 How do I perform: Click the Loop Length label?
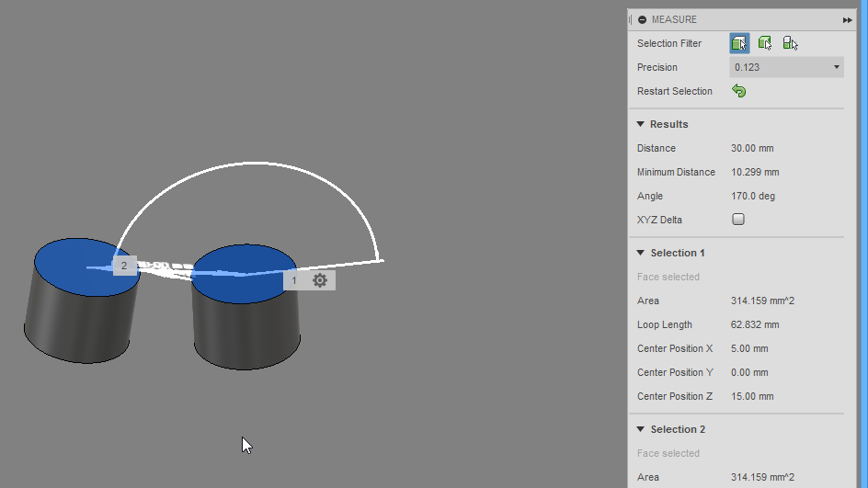[x=664, y=324]
